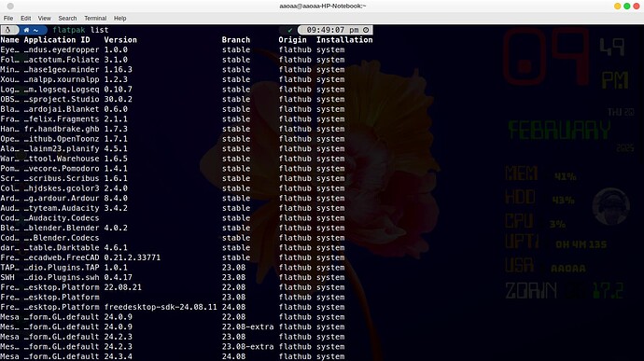Select the '…hjdskes.gcolor3' application ID

click(x=62, y=188)
